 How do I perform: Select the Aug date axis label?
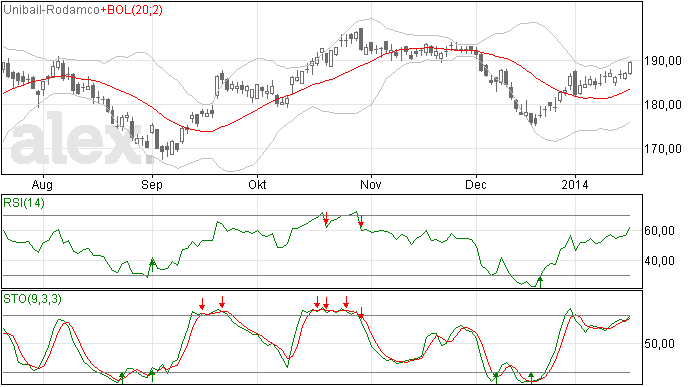click(x=43, y=184)
